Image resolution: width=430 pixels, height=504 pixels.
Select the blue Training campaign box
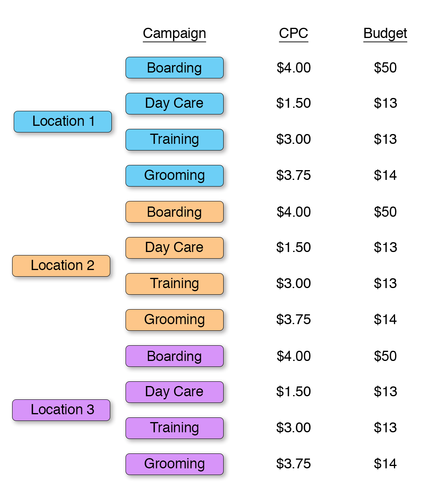(x=175, y=140)
